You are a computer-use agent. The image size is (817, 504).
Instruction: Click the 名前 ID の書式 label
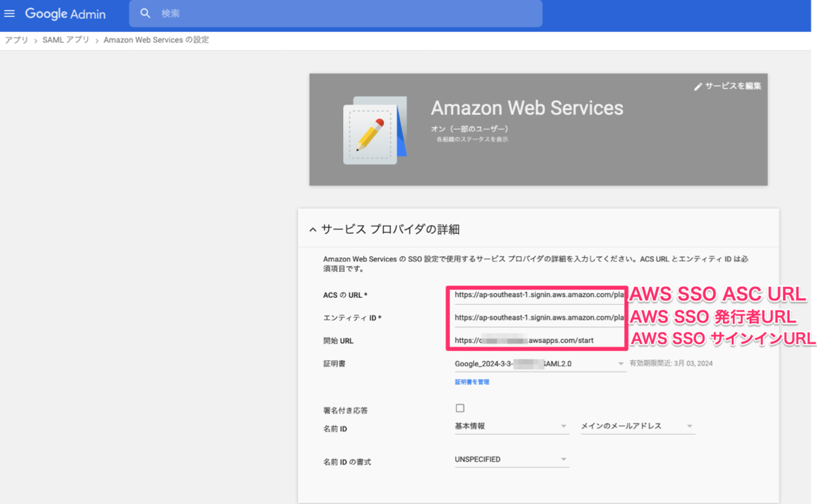[x=347, y=463]
